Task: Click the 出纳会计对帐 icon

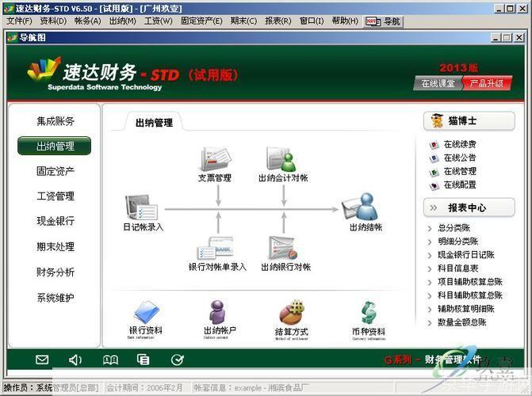Action: coord(283,160)
